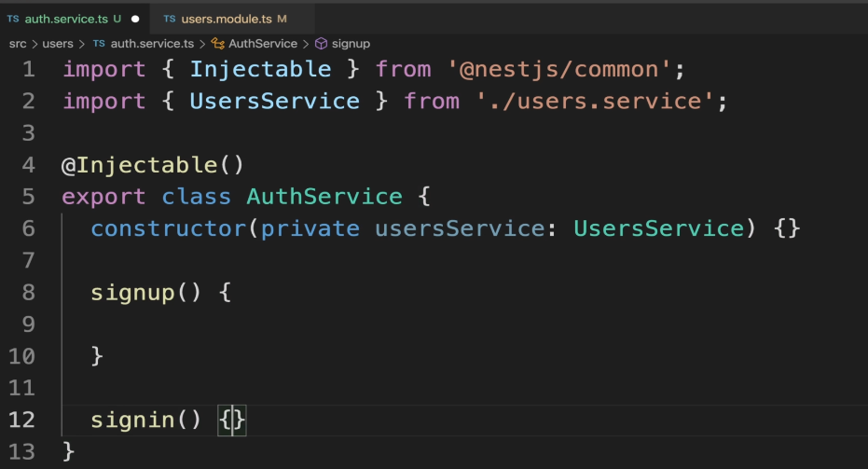Click the unsaved dot on auth.service.ts tab
This screenshot has height=469, width=868.
[135, 19]
